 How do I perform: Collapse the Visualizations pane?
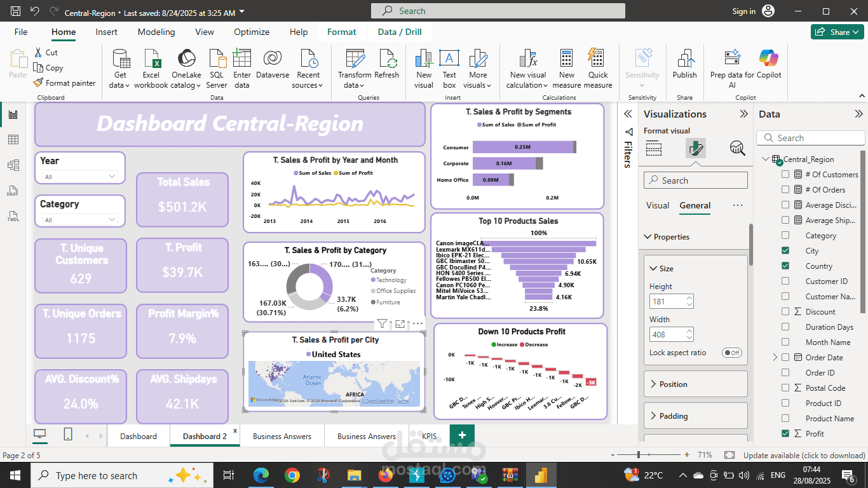pos(743,114)
